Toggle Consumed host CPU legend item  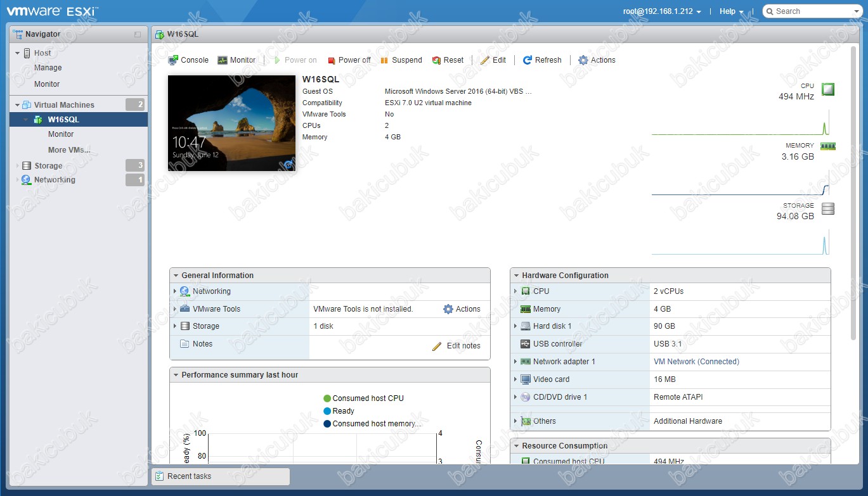point(363,398)
